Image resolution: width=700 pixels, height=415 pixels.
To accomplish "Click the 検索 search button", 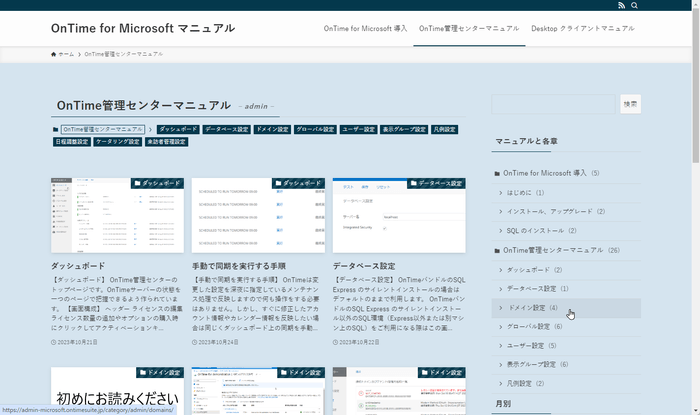I will tap(630, 104).
